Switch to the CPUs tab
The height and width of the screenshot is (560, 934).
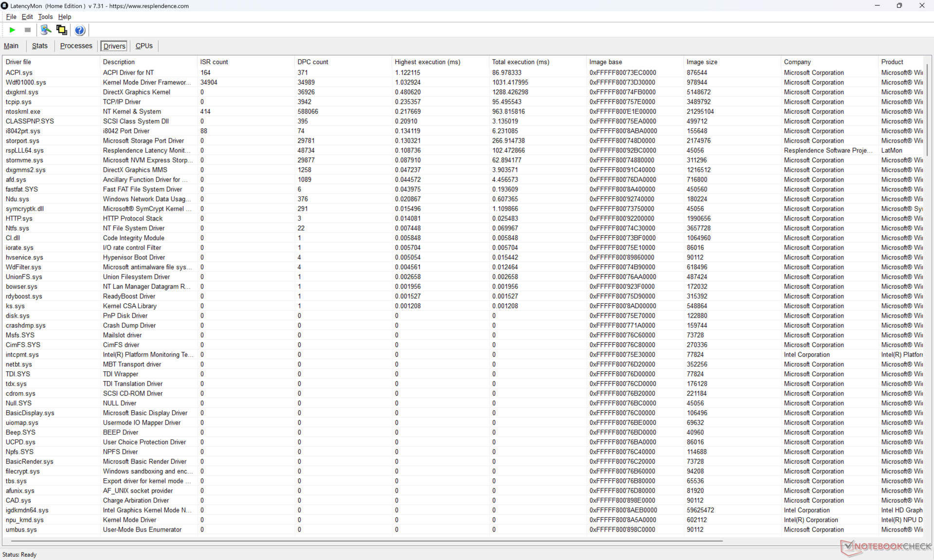click(144, 46)
